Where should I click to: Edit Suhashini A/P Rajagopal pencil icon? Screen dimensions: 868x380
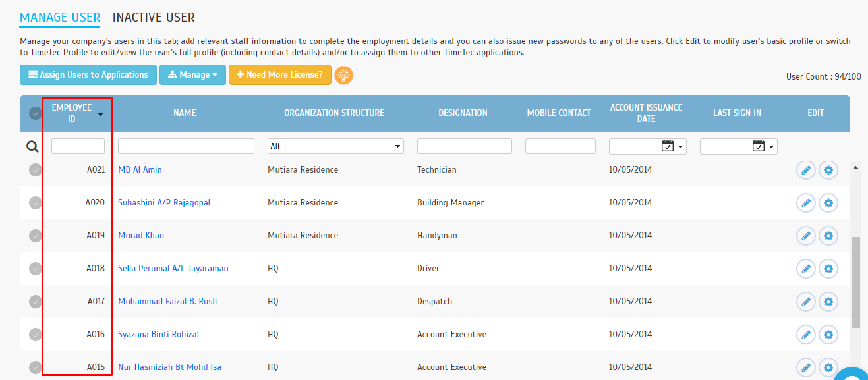point(805,203)
